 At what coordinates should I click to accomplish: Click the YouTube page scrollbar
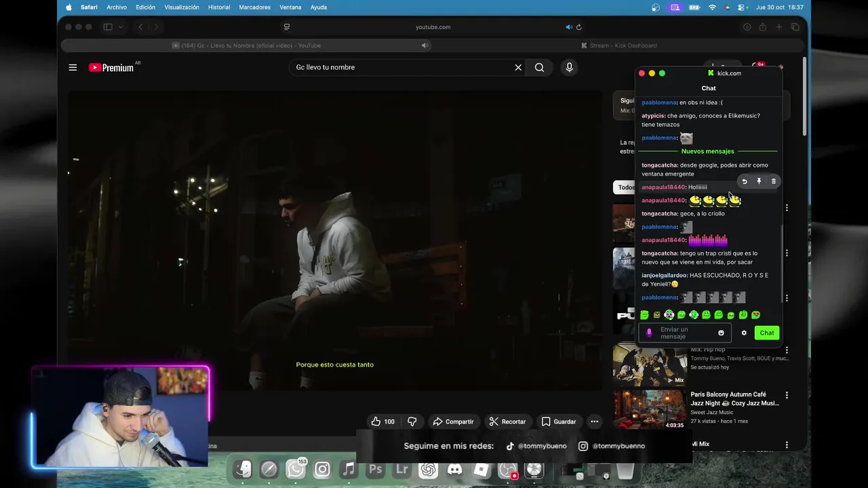(804, 96)
